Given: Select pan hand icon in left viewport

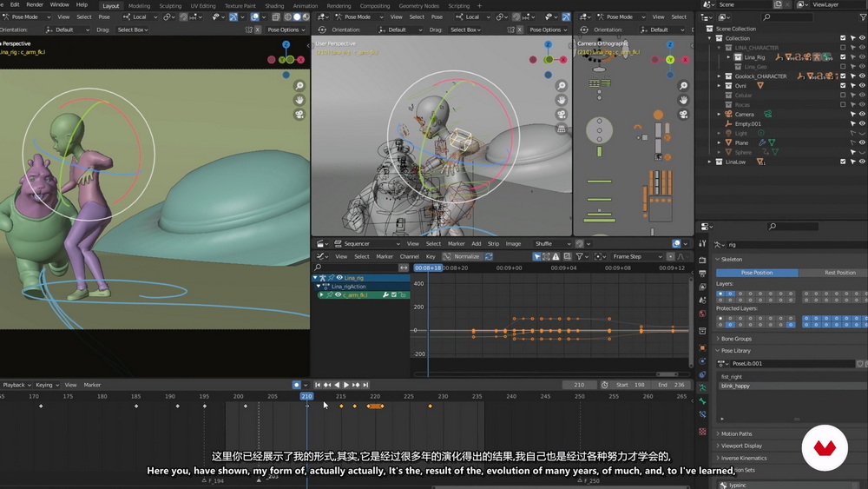Looking at the screenshot, I should (x=299, y=100).
